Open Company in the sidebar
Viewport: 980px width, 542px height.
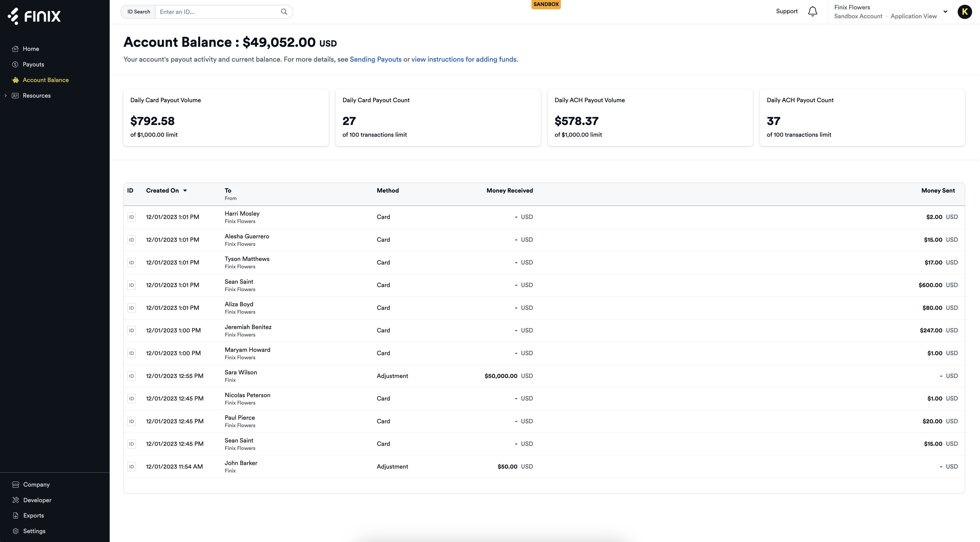36,485
